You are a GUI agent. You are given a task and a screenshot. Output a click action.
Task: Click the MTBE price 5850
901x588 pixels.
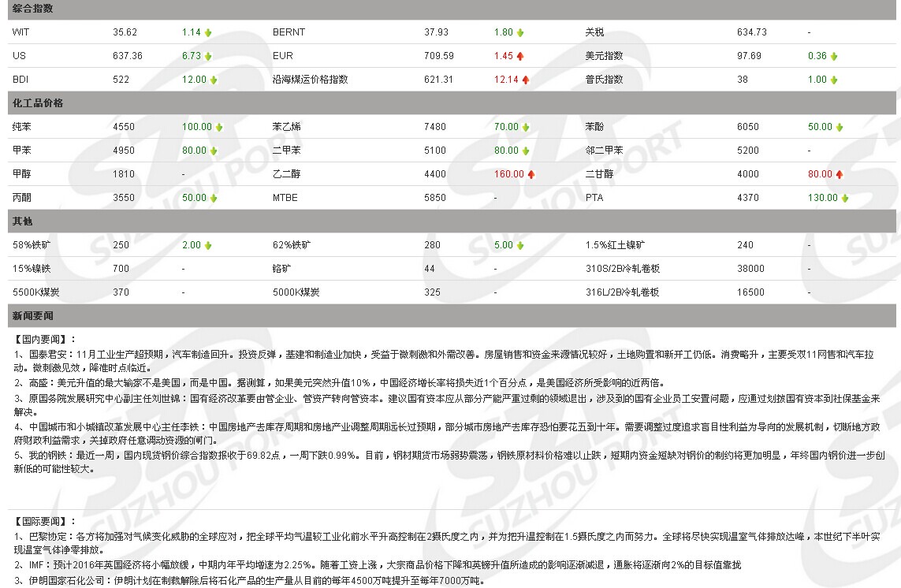435,198
